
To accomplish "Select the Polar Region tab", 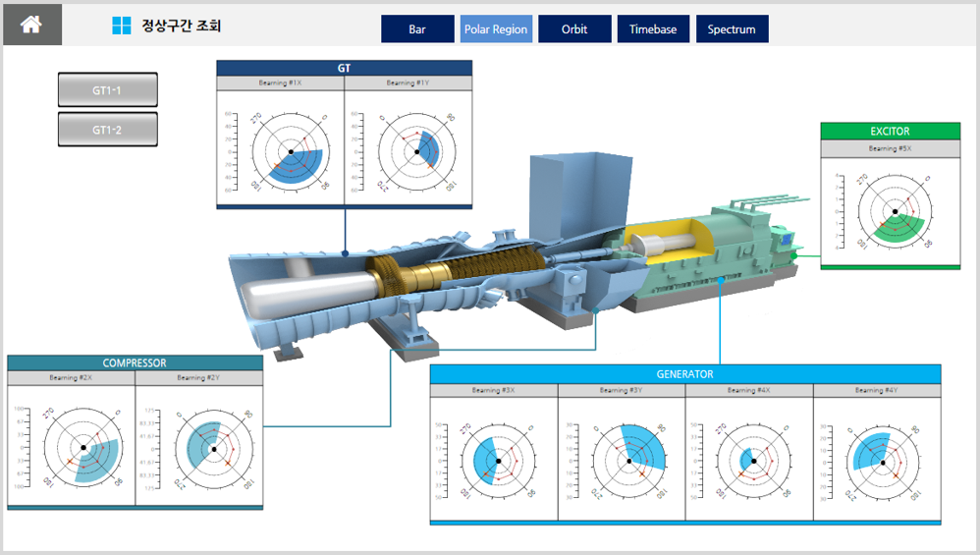I will [496, 29].
